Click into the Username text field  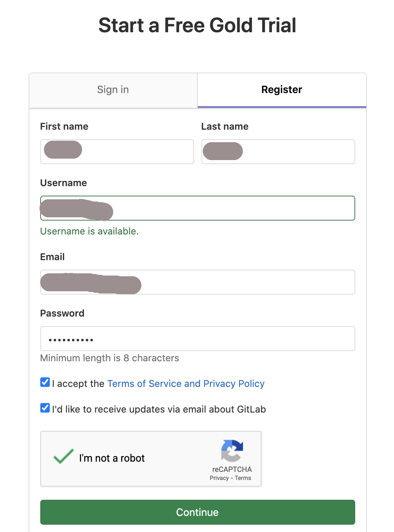coord(198,208)
